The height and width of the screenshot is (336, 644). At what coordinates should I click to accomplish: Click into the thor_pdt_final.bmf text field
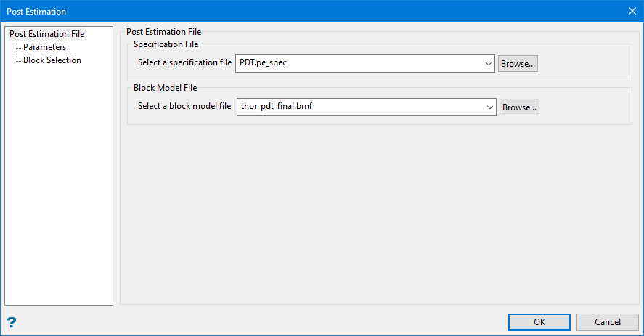(x=359, y=107)
